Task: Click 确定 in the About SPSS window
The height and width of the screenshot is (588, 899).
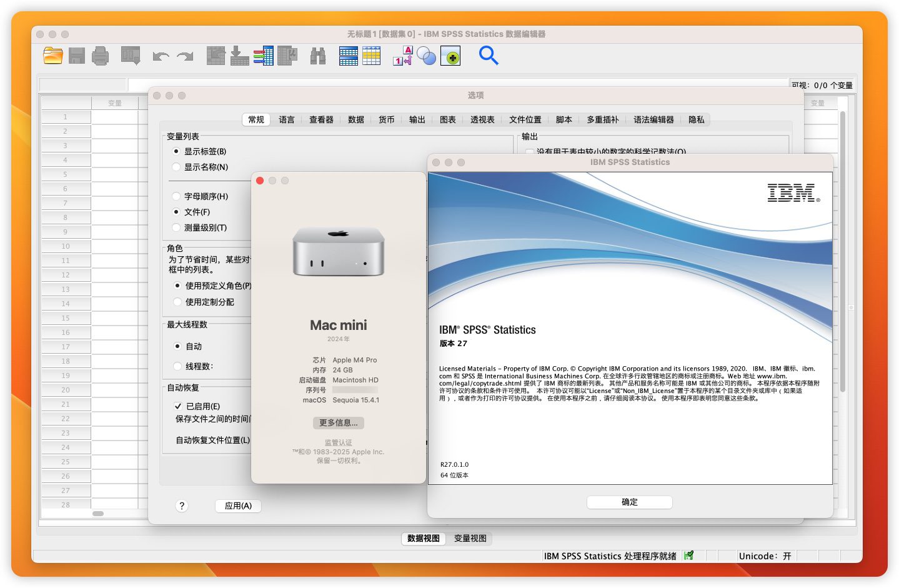Action: point(630,502)
